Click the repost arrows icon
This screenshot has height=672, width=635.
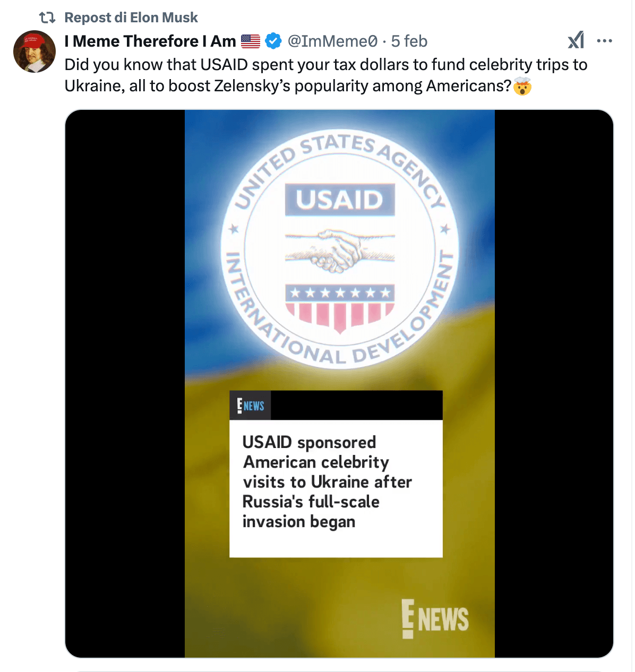pos(48,18)
